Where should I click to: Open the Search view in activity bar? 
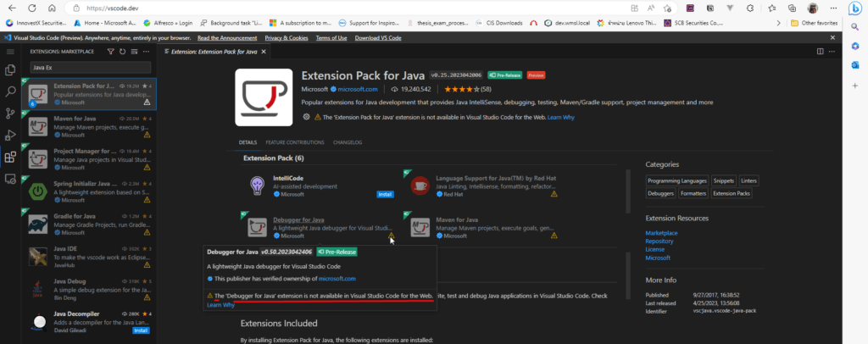point(9,92)
